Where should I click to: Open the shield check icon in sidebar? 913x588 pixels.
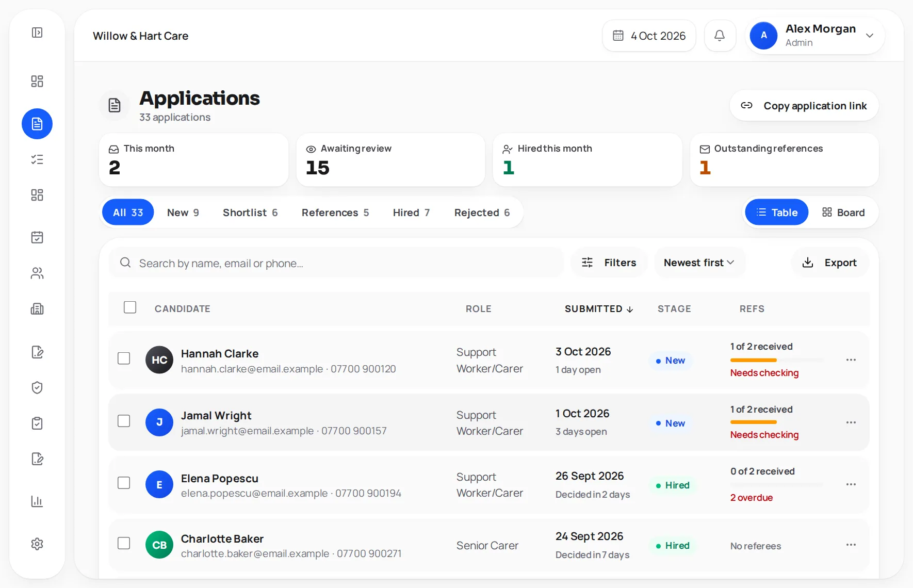37,387
